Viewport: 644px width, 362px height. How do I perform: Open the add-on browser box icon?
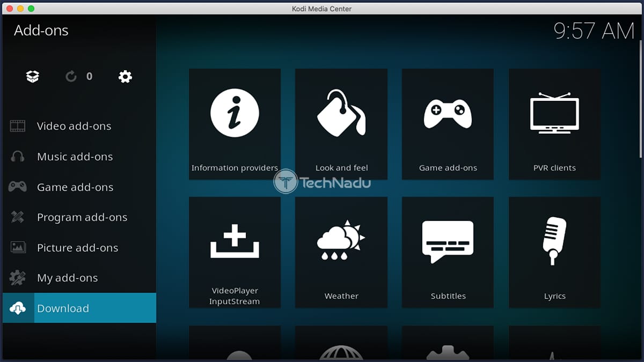pyautogui.click(x=33, y=77)
